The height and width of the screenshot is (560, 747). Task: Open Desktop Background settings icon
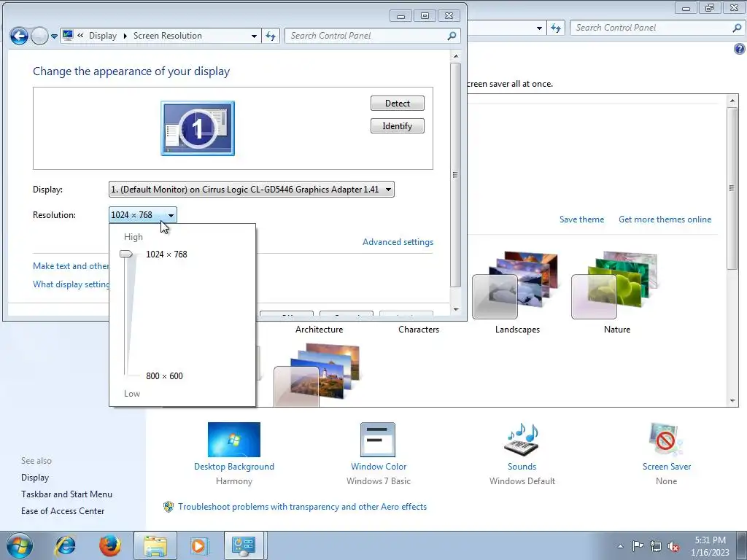[234, 440]
